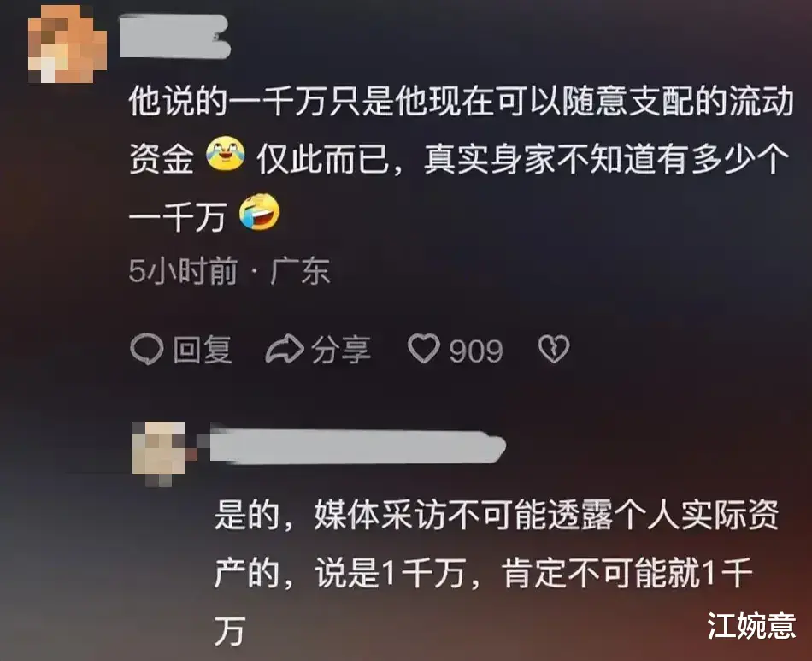Image resolution: width=812 pixels, height=661 pixels.
Task: Click the 分享 share label
Action: click(341, 350)
